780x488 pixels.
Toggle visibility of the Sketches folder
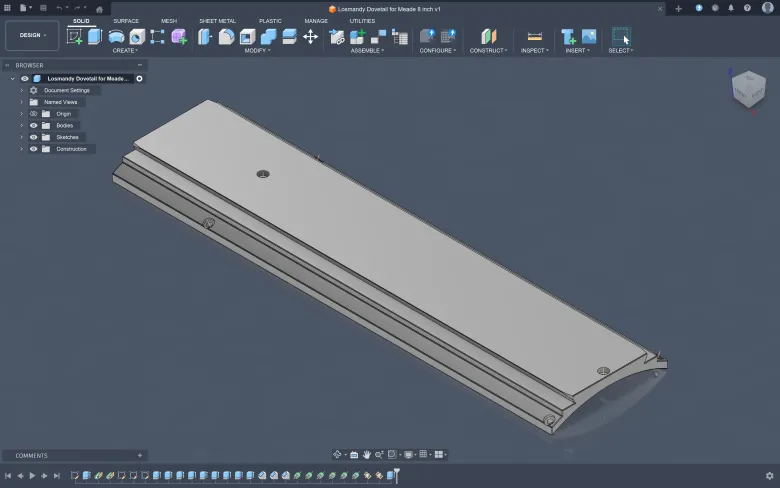[x=33, y=137]
